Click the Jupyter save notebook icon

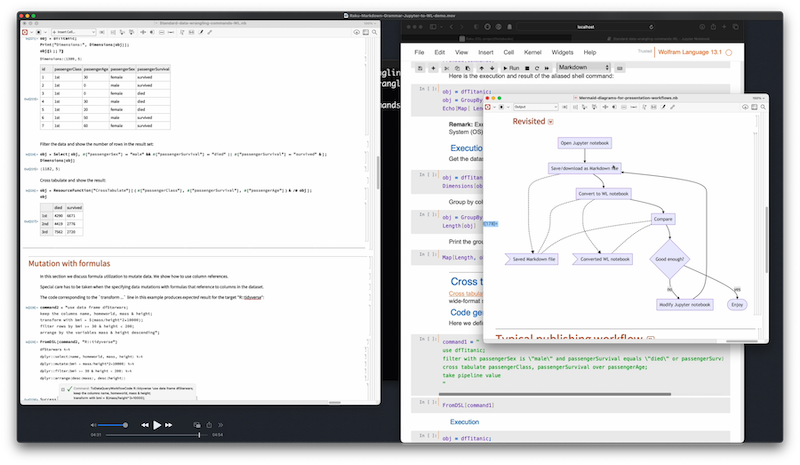tap(420, 68)
